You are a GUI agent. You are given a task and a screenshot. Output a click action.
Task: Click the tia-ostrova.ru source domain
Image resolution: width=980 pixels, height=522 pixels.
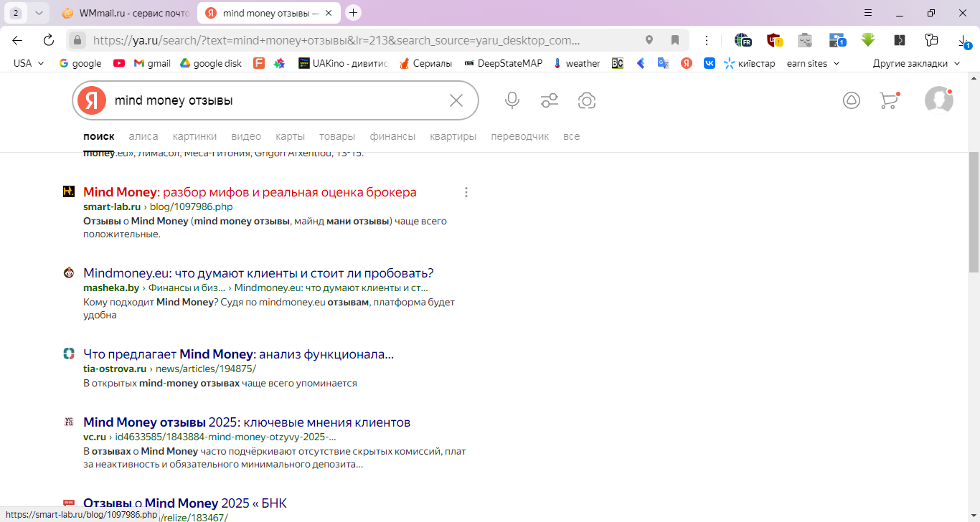115,369
